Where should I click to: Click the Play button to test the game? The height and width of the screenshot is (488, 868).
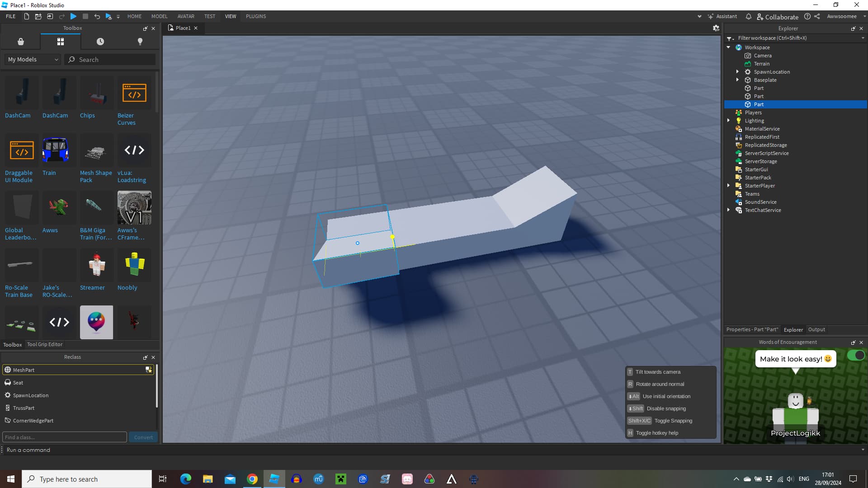click(x=74, y=16)
